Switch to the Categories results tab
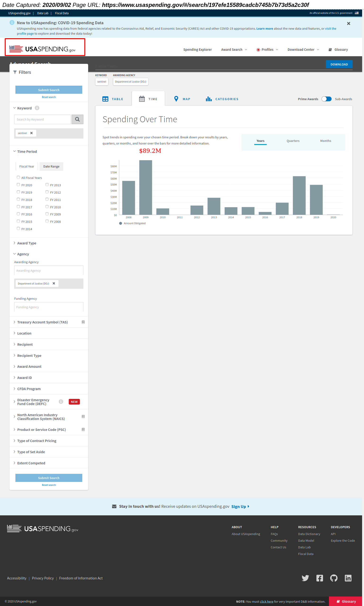The height and width of the screenshot is (606, 364). coord(222,99)
